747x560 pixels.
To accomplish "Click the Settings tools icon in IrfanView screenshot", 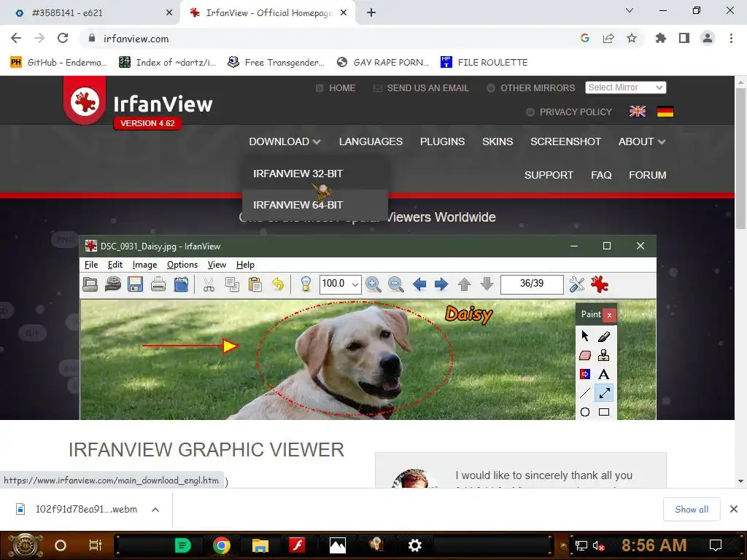I will 576,284.
